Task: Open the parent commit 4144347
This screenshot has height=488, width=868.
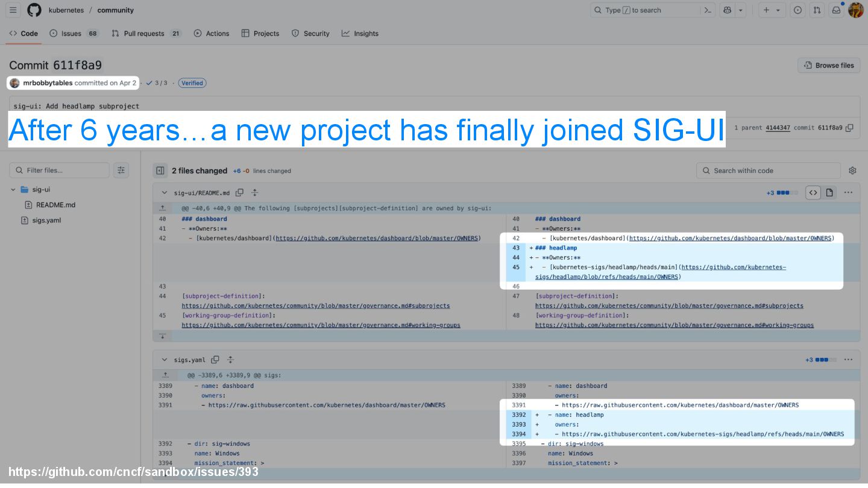Action: tap(778, 128)
